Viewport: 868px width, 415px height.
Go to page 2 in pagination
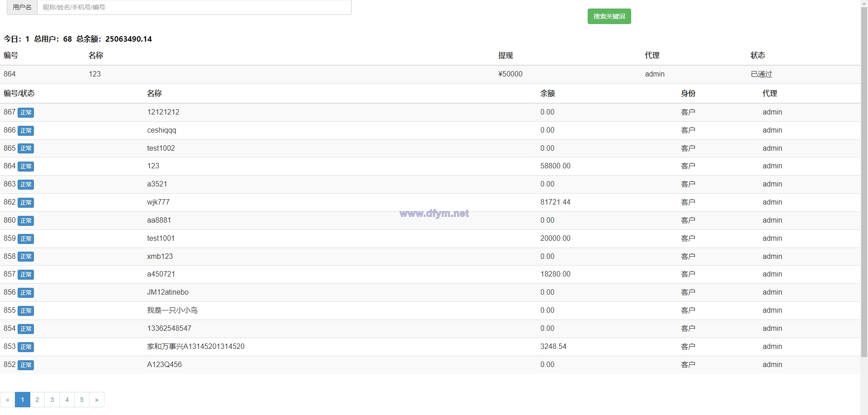coord(37,400)
